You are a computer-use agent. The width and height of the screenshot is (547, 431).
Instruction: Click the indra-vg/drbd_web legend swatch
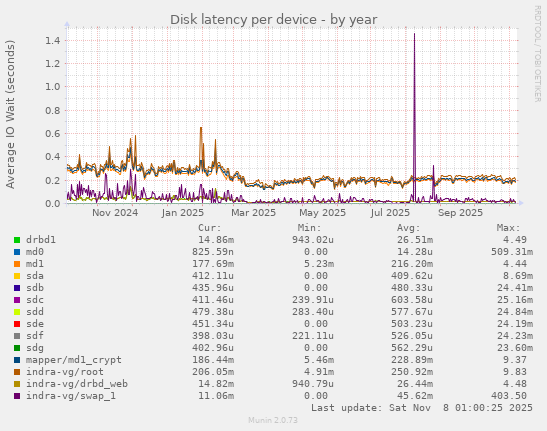pyautogui.click(x=17, y=384)
